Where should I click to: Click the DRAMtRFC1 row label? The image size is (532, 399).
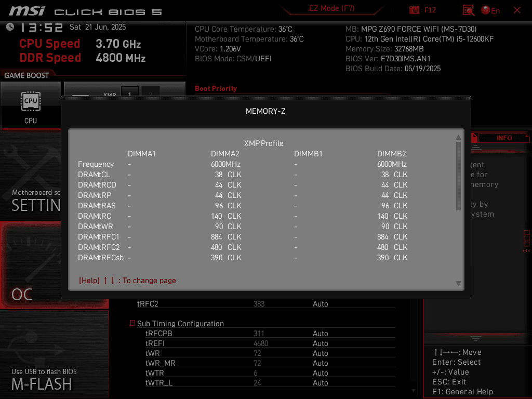99,237
